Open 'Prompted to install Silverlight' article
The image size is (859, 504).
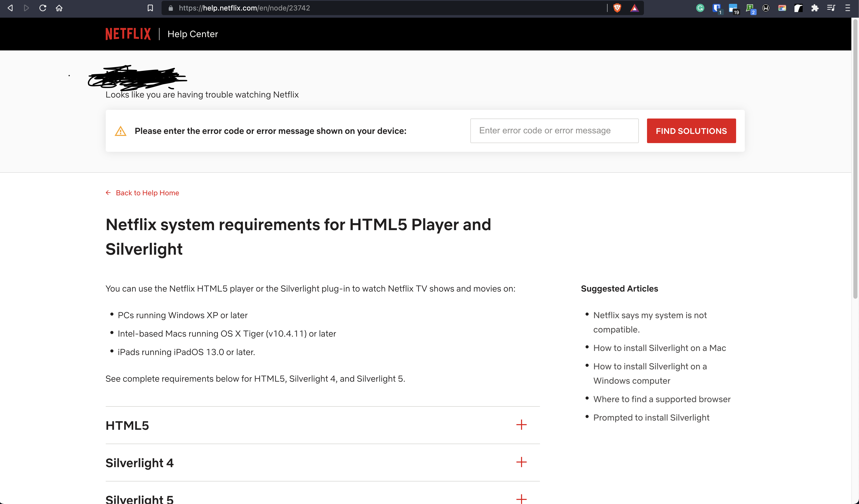651,417
